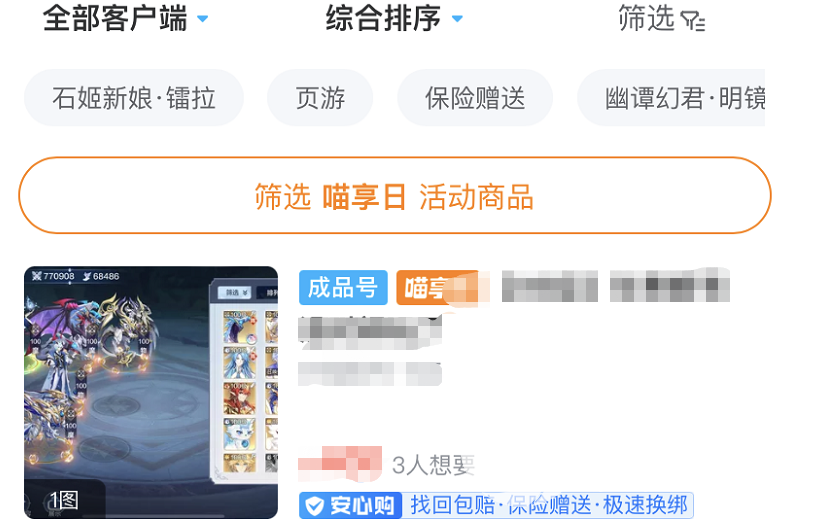Click the 770908 power stat icon in thumbnail
This screenshot has width=826, height=531.
pyautogui.click(x=36, y=276)
